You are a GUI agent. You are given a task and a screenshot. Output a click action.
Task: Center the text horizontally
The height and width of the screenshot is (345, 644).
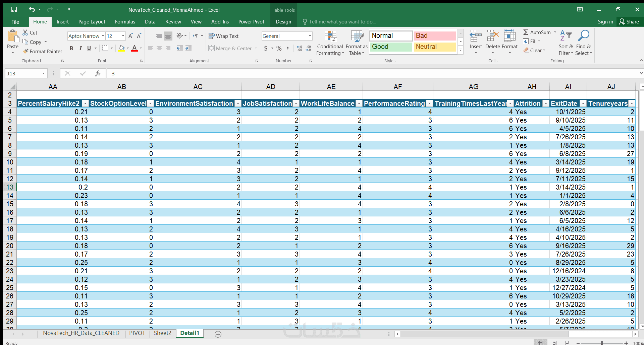click(x=159, y=48)
